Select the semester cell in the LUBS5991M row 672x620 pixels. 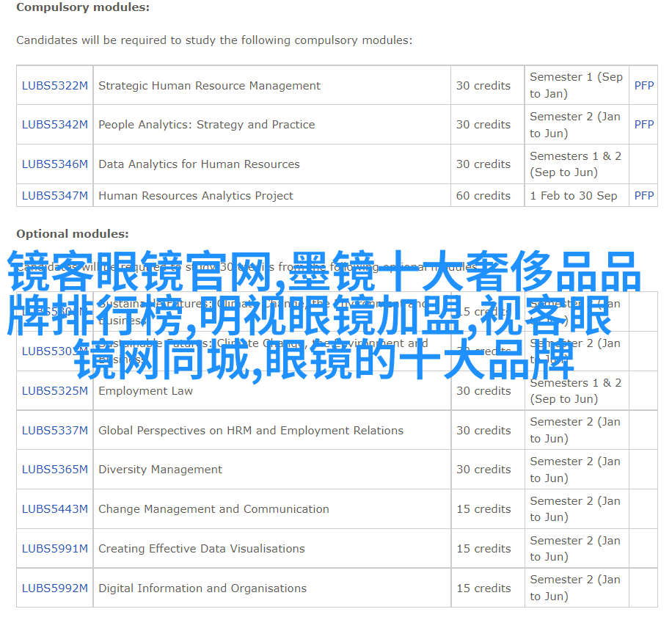pyautogui.click(x=575, y=548)
